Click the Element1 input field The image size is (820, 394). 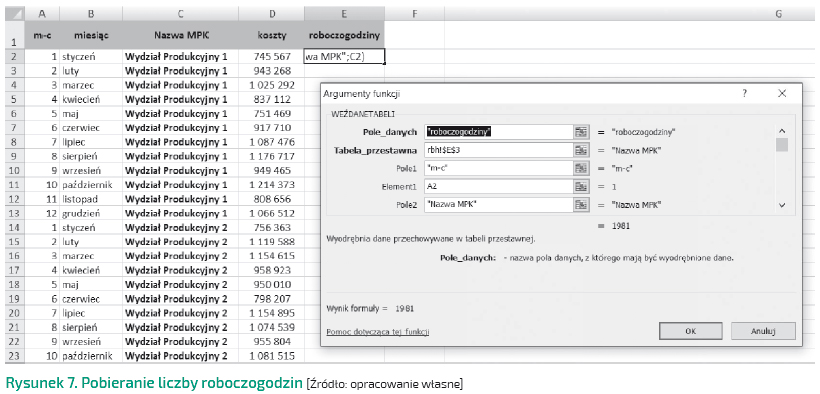coord(499,186)
